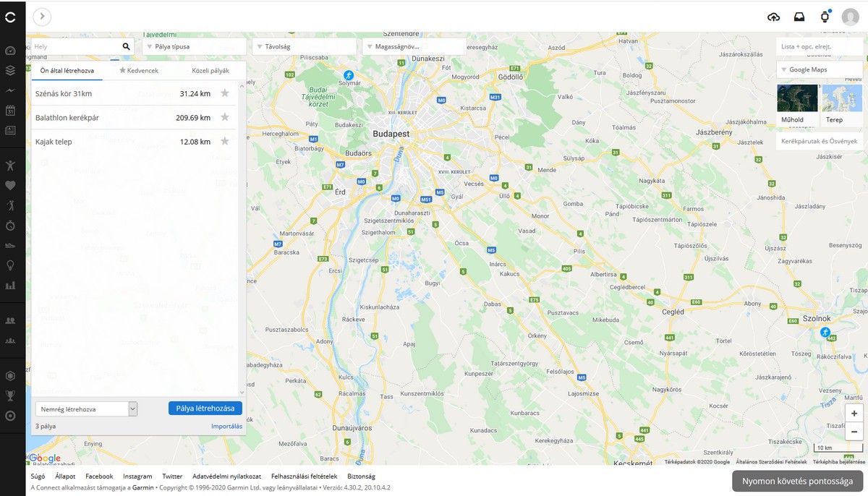Open the Instagram footer link

(137, 476)
